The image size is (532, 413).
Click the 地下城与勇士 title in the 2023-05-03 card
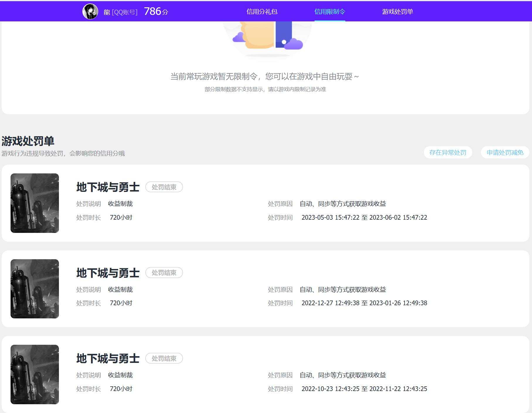coord(108,187)
